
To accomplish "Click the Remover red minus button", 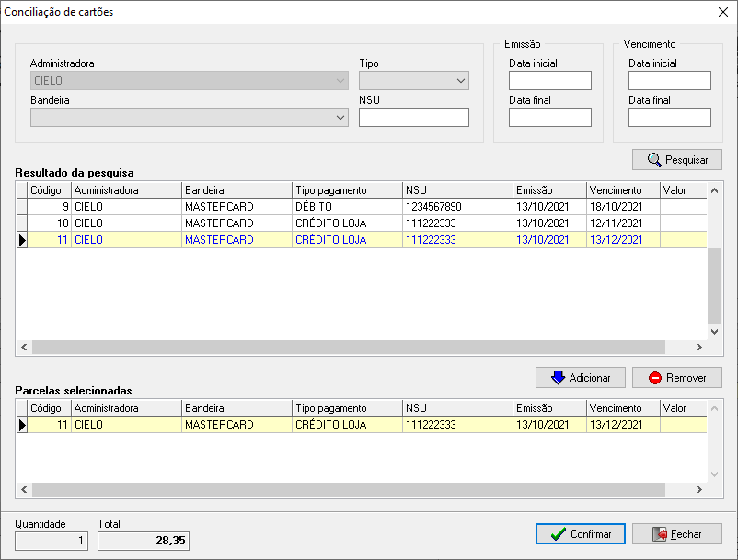I will point(676,377).
